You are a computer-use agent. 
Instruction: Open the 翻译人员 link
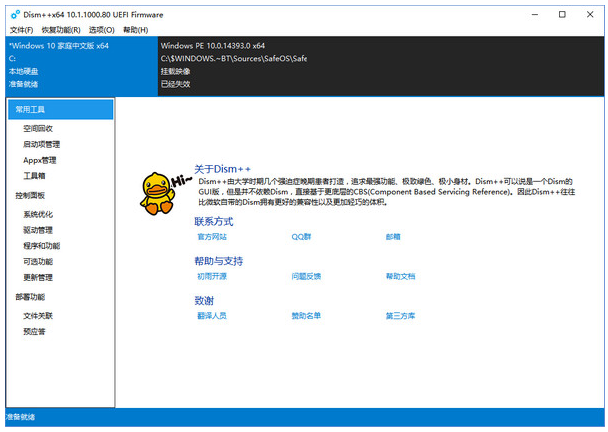(212, 316)
